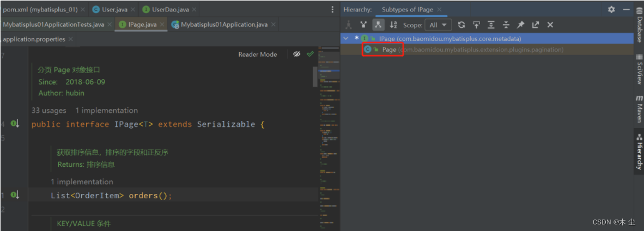Click gutter implemented icon beside orders()

[15, 195]
